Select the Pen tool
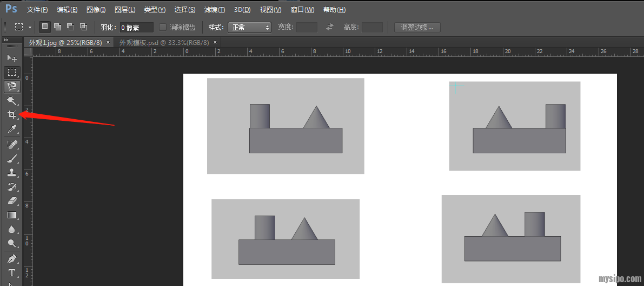Screen dimensions: 644x286 (11, 258)
